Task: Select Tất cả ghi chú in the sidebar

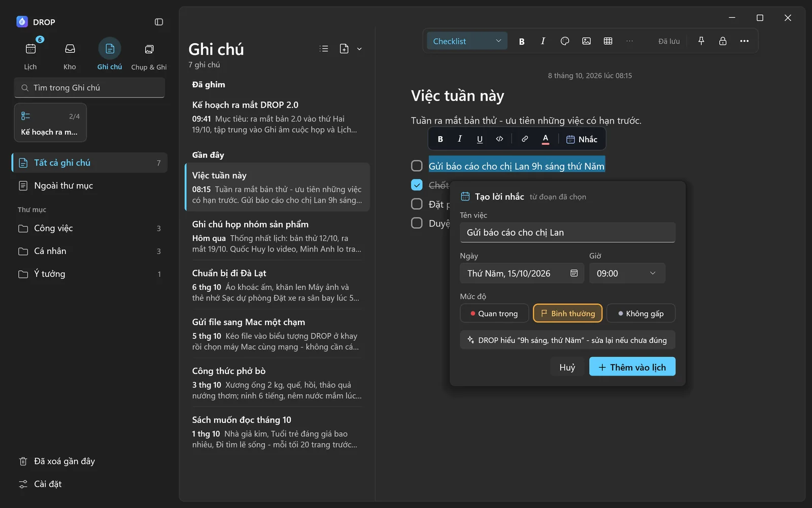Action: pos(89,163)
